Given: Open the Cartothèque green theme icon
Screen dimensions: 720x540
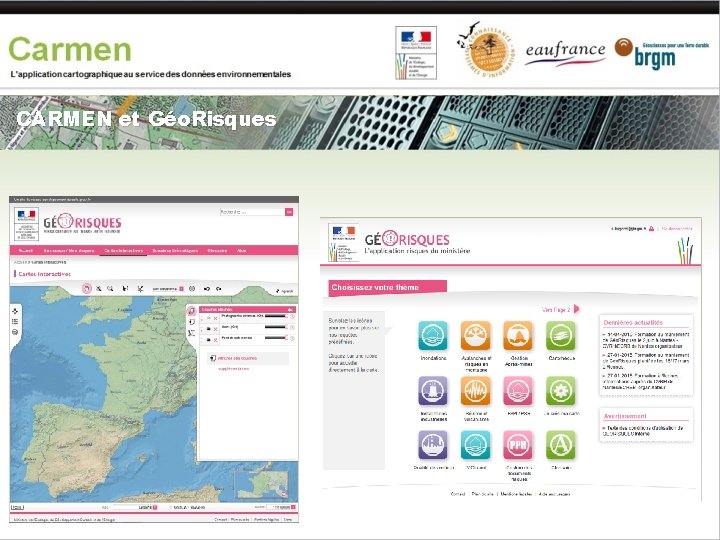Looking at the screenshot, I should [x=561, y=336].
